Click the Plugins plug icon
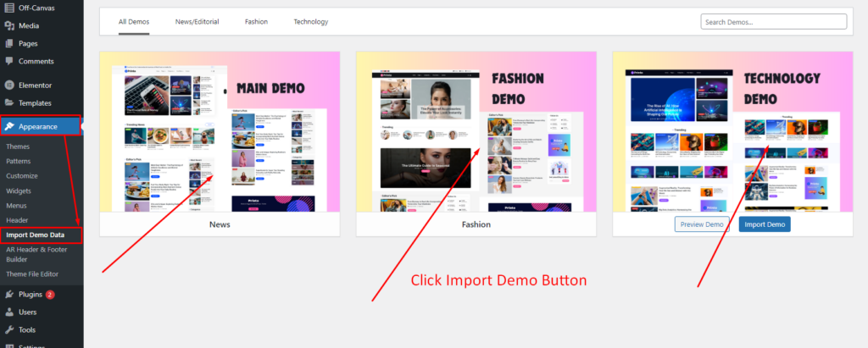 pos(8,295)
